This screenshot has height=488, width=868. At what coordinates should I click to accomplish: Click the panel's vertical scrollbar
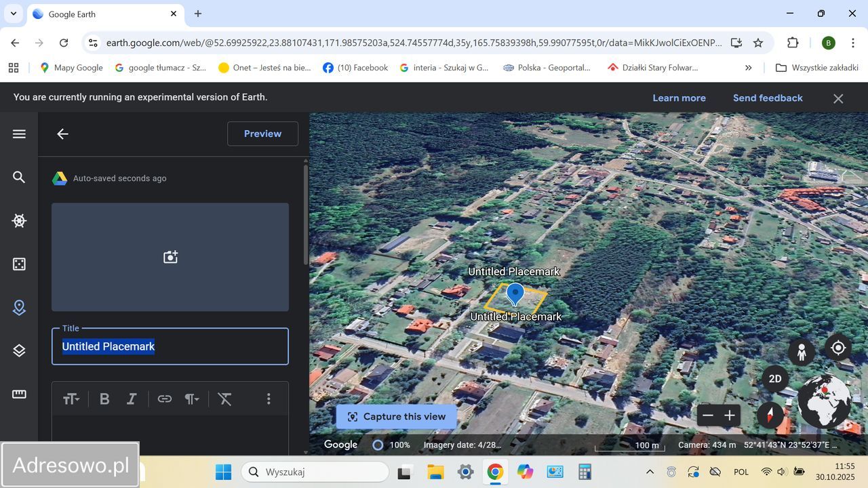pyautogui.click(x=305, y=216)
